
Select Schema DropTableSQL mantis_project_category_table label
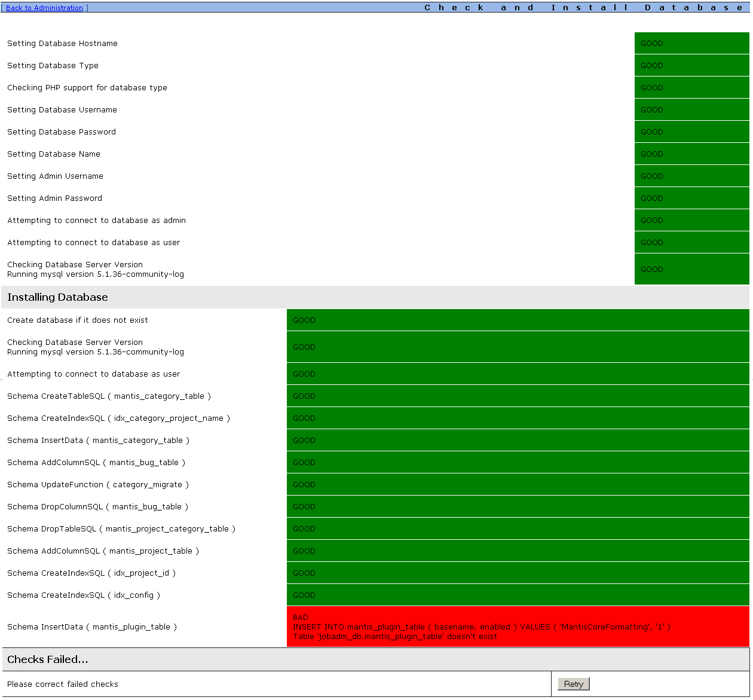[x=121, y=528]
